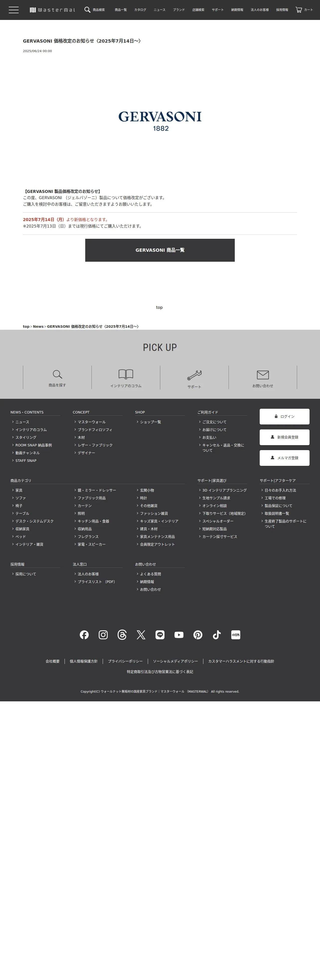Click the サポート wrench icon
The image size is (320, 980).
(x=194, y=375)
